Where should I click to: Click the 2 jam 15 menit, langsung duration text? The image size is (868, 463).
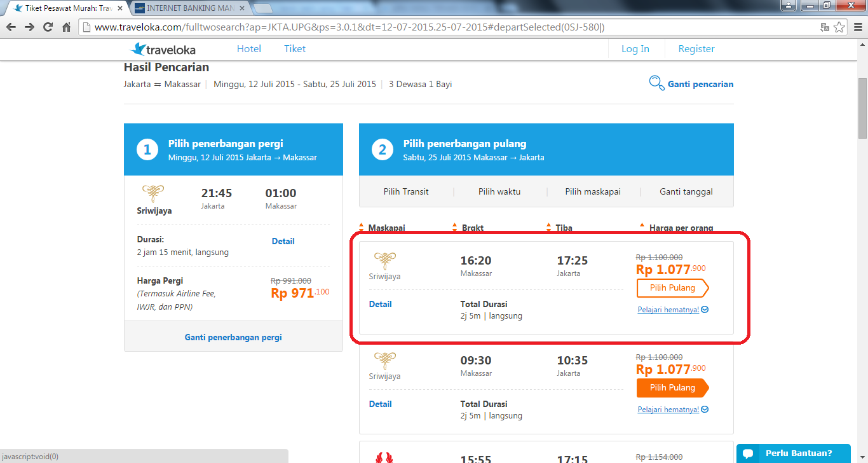(183, 252)
